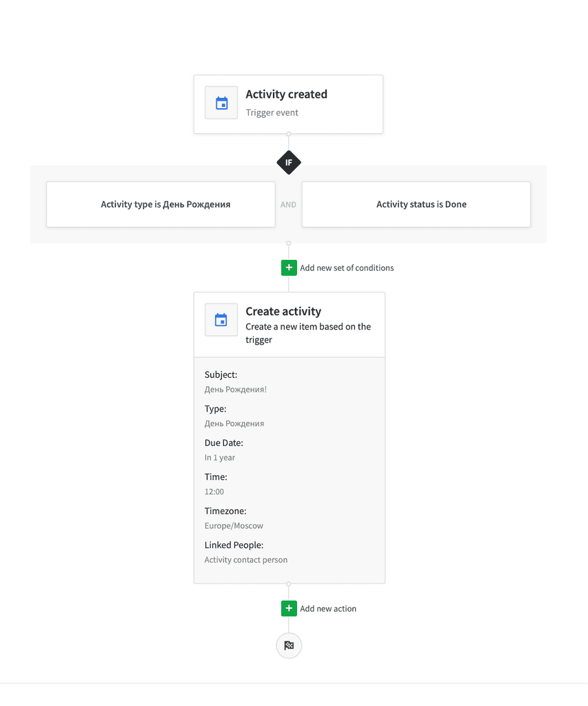Click the black IF diamond icon
This screenshot has height=706, width=588.
click(289, 163)
